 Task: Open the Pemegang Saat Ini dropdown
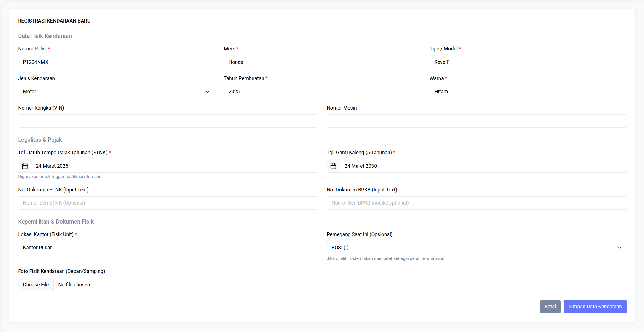tap(476, 248)
